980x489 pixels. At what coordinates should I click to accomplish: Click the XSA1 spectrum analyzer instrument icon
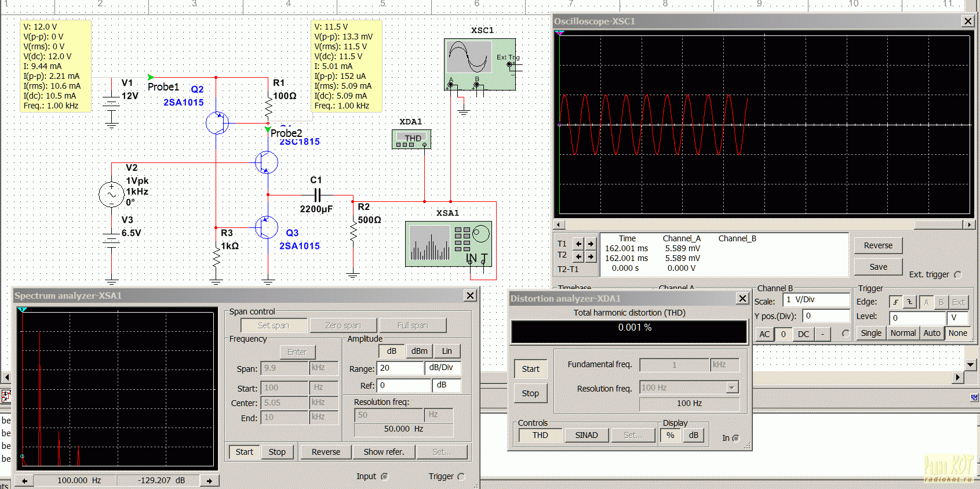[448, 244]
